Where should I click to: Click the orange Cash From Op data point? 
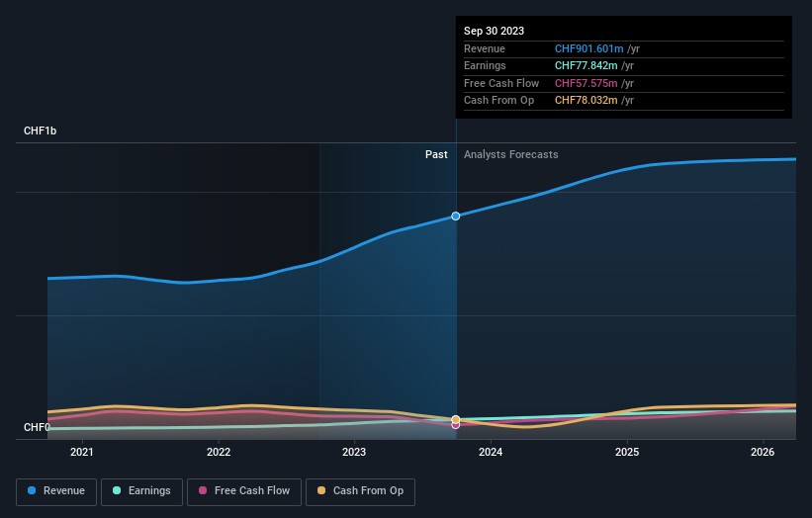[x=456, y=419]
